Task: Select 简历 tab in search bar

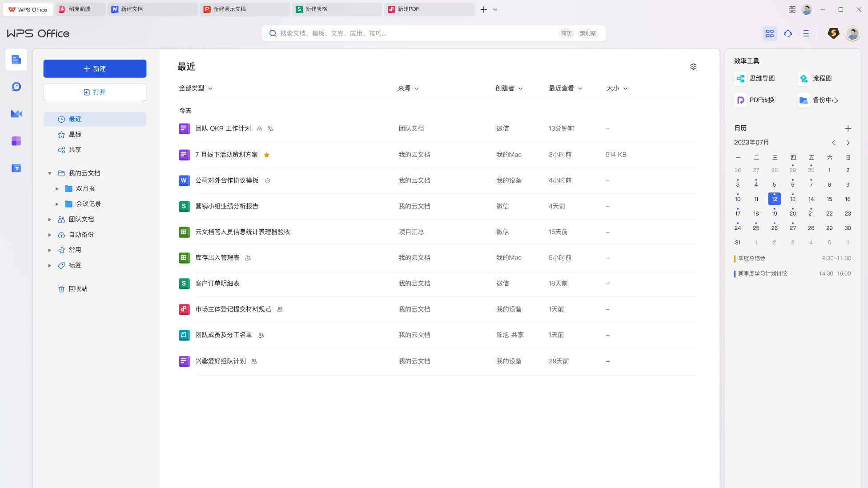Action: click(x=566, y=33)
